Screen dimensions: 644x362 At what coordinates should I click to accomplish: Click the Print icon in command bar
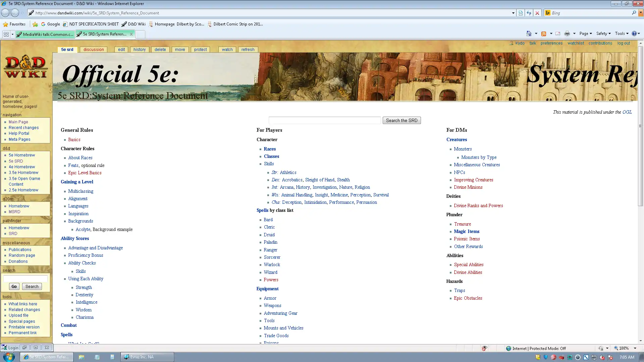567,34
